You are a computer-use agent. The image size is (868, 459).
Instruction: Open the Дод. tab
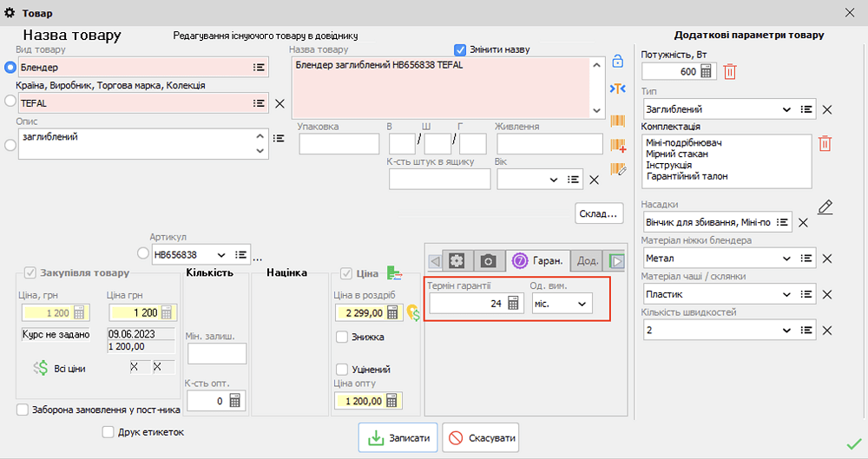588,260
